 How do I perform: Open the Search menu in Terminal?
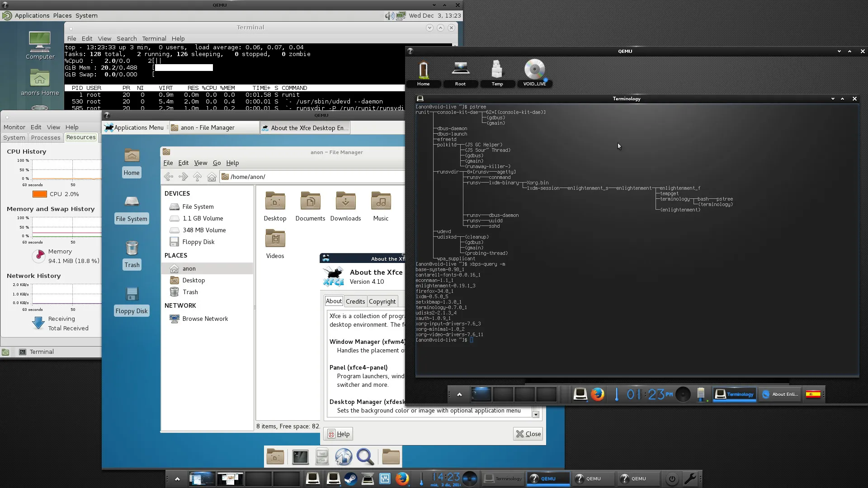pos(127,38)
